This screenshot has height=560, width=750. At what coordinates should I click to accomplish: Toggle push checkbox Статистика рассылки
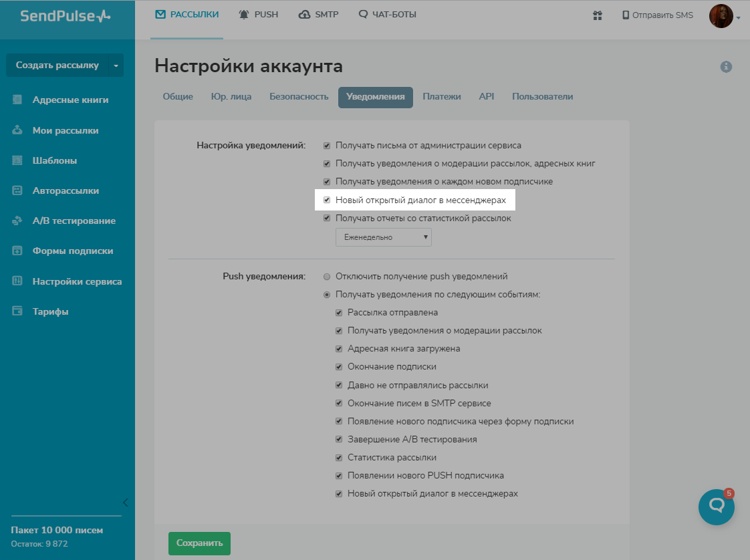pyautogui.click(x=339, y=458)
